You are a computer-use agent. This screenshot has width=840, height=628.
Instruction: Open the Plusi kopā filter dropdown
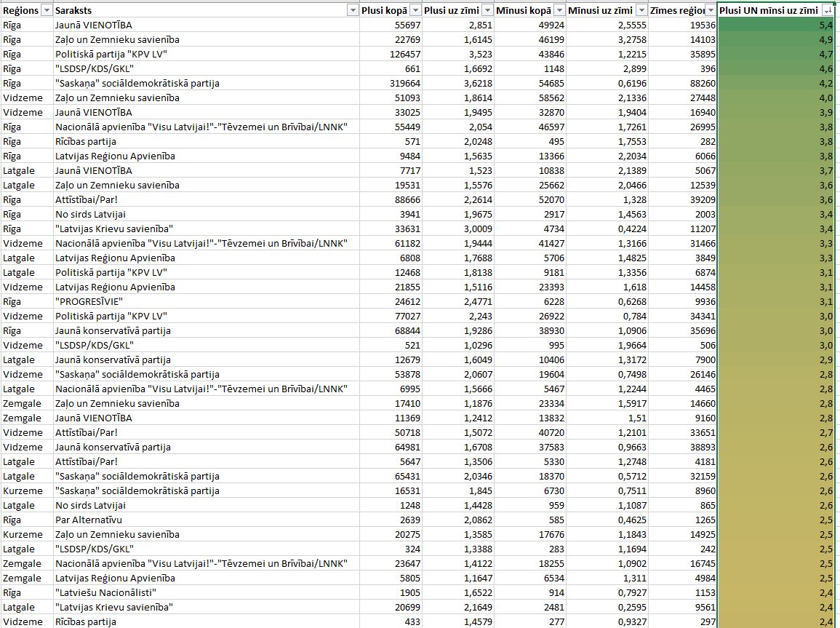(x=416, y=10)
